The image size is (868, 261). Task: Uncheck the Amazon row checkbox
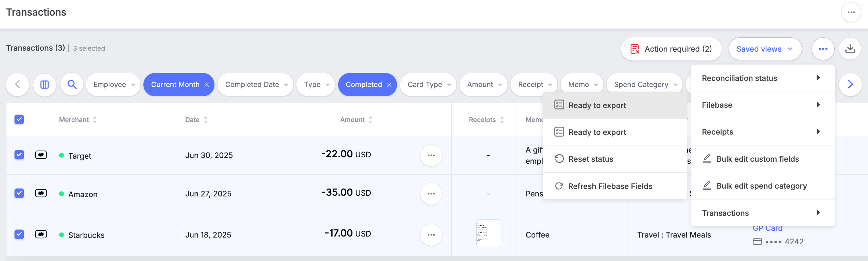click(x=19, y=193)
